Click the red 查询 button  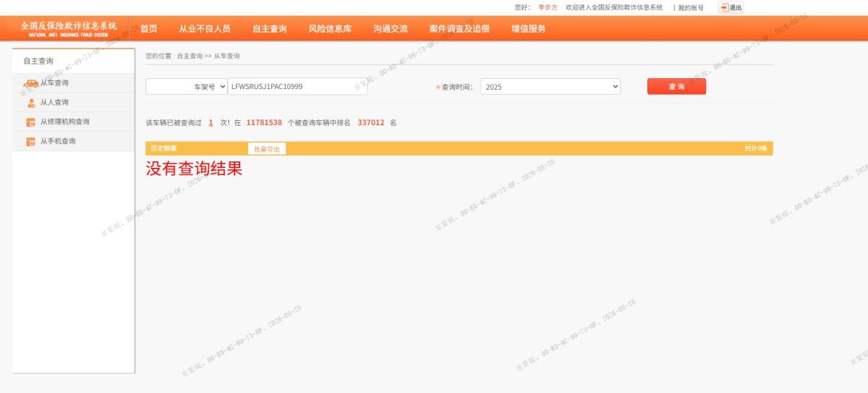pos(676,87)
